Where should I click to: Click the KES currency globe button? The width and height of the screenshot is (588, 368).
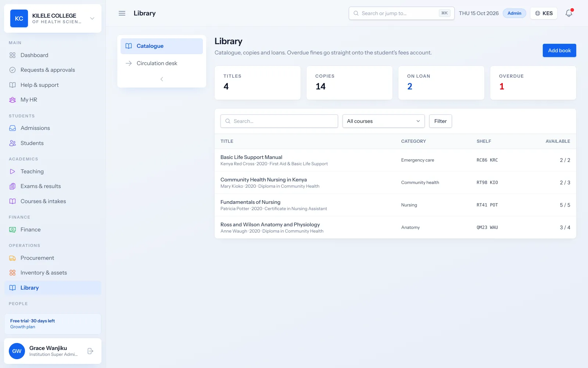544,13
